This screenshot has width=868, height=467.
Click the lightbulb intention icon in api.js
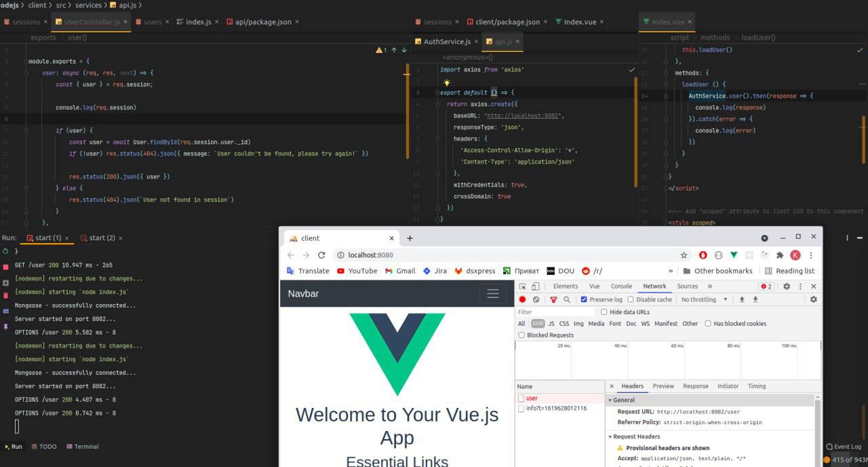(x=447, y=82)
